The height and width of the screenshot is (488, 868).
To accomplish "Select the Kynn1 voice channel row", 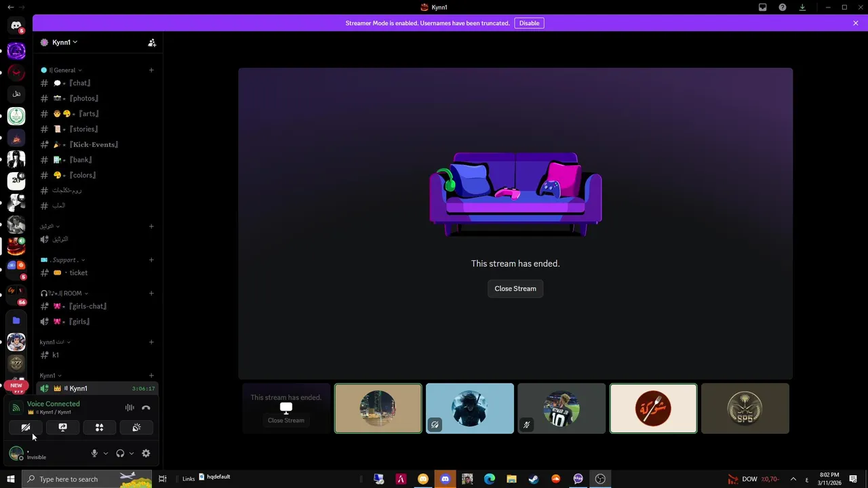I will [97, 388].
